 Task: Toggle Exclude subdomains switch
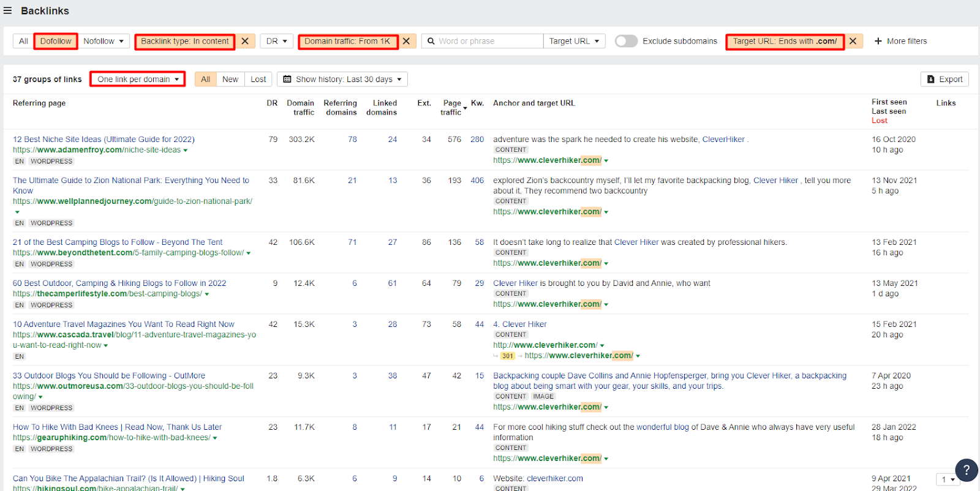626,41
